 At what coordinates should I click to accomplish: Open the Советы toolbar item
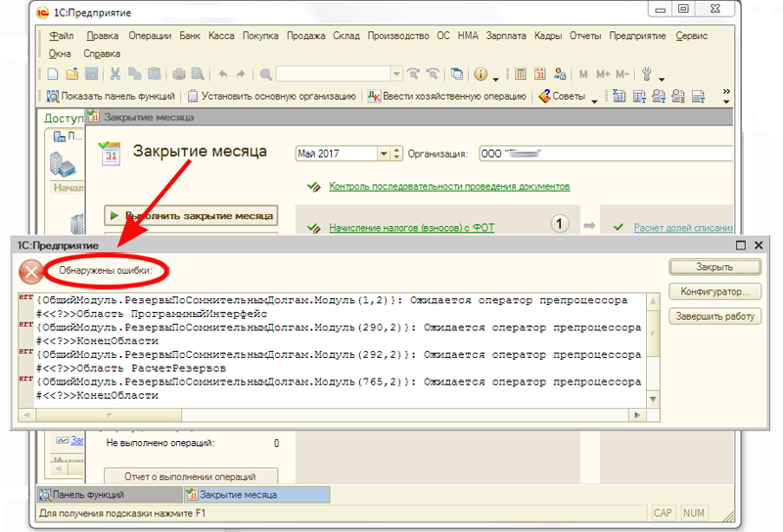[x=562, y=96]
